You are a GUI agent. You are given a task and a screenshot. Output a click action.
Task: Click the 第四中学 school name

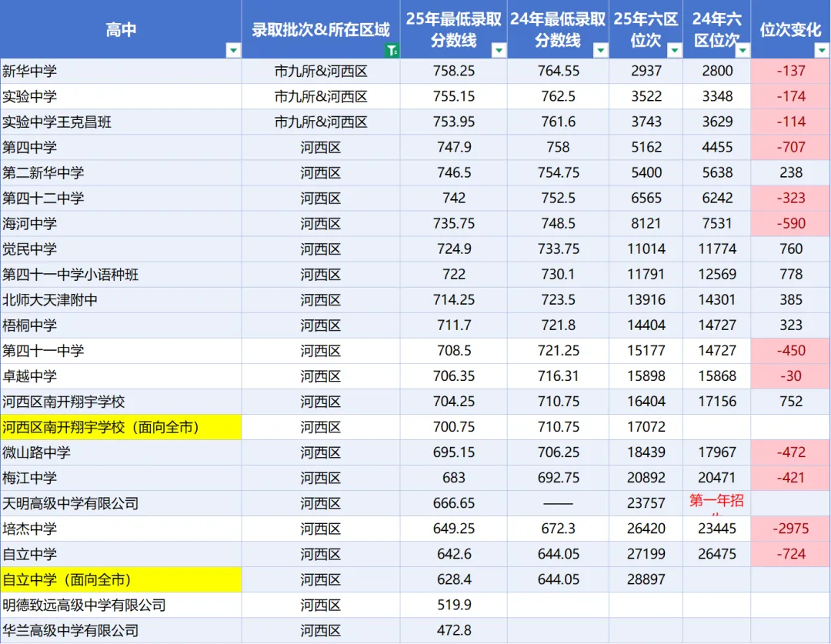click(30, 148)
